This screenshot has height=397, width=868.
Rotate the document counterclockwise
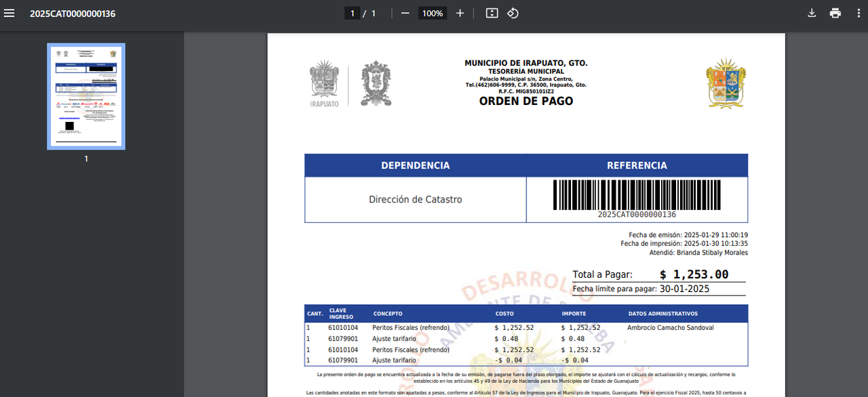513,13
